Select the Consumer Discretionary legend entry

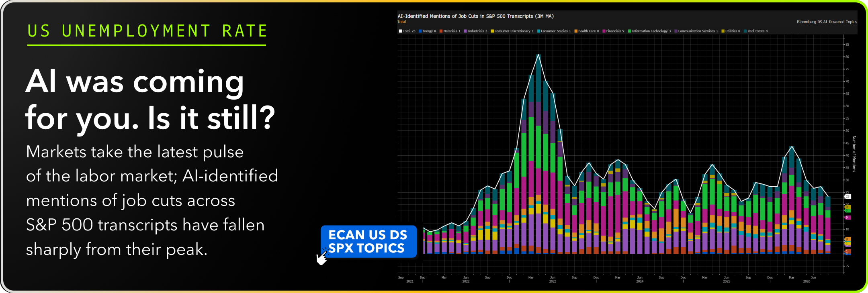[x=512, y=31]
